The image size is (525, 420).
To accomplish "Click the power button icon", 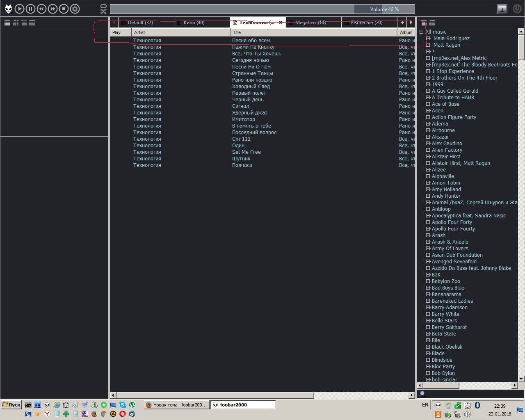I will [517, 9].
